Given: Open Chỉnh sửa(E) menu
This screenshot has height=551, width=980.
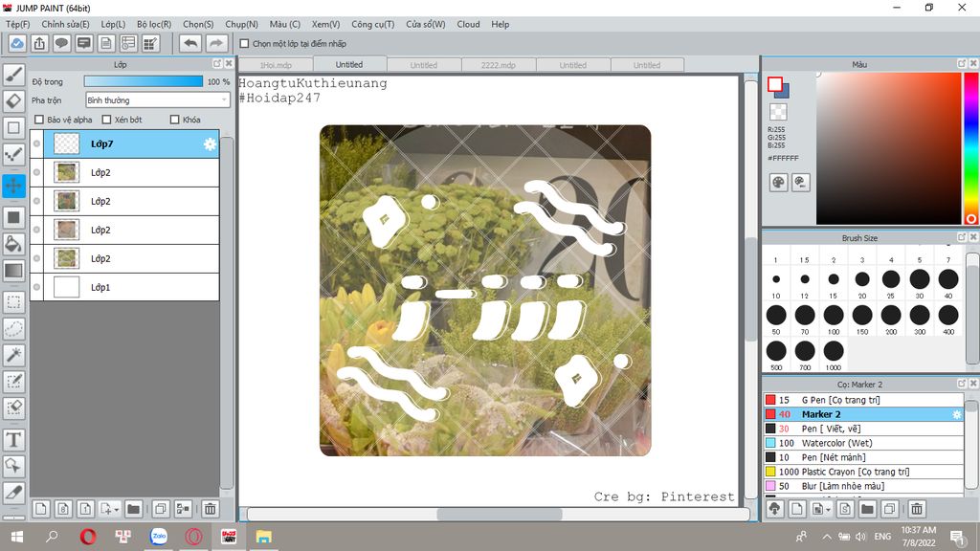Looking at the screenshot, I should 65,24.
